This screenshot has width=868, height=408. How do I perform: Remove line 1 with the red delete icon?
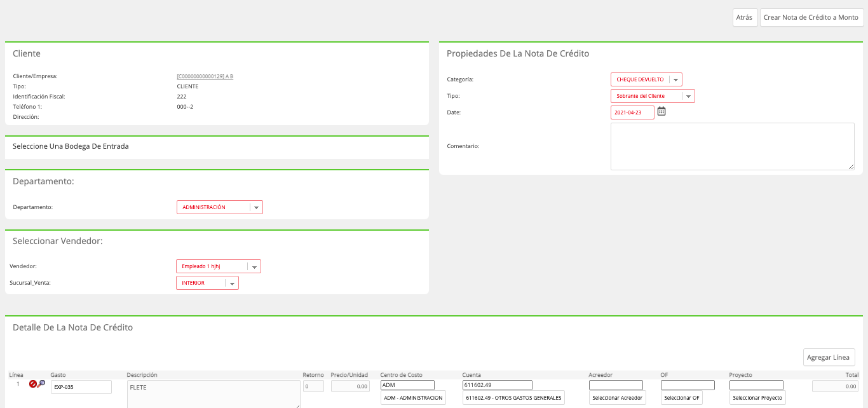pyautogui.click(x=33, y=384)
